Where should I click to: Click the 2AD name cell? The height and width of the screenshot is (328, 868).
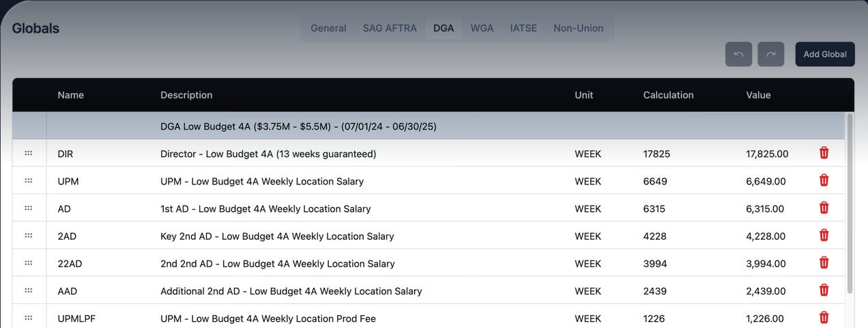[67, 236]
